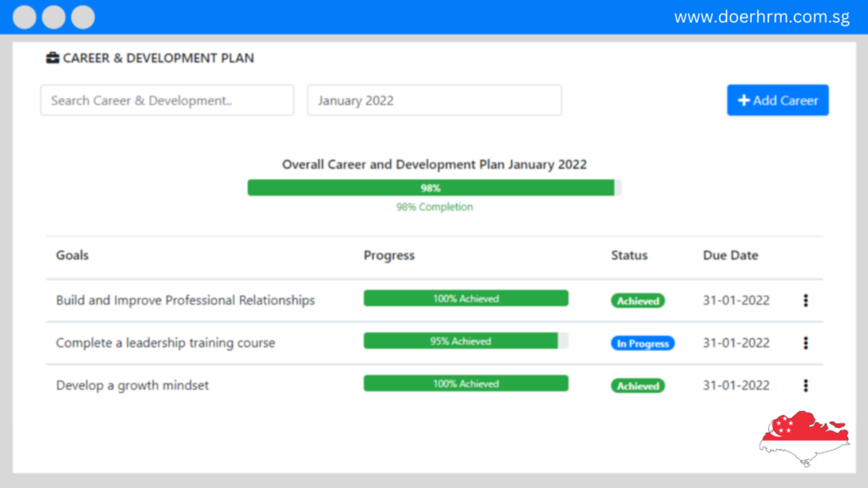Open options menu for Develop a growth mindset
The image size is (868, 488).
[x=805, y=385]
